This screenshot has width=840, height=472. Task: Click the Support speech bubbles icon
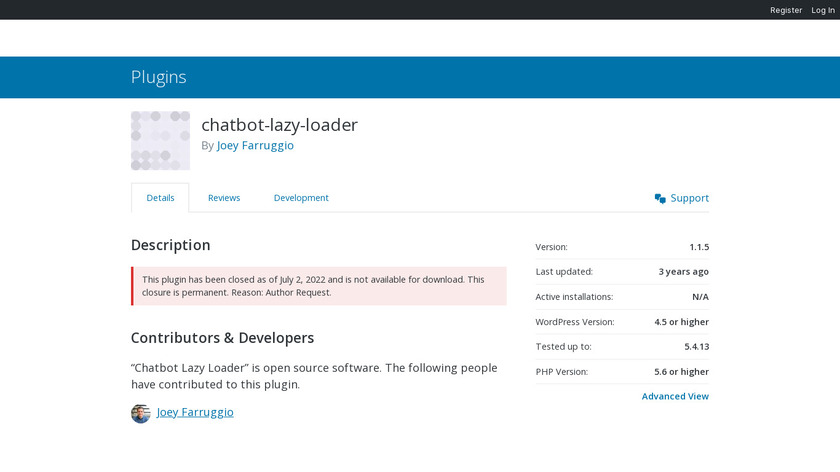(x=660, y=198)
